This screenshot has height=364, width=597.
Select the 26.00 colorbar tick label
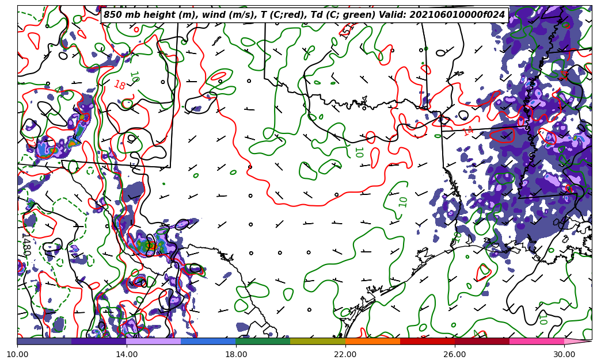tap(455, 354)
